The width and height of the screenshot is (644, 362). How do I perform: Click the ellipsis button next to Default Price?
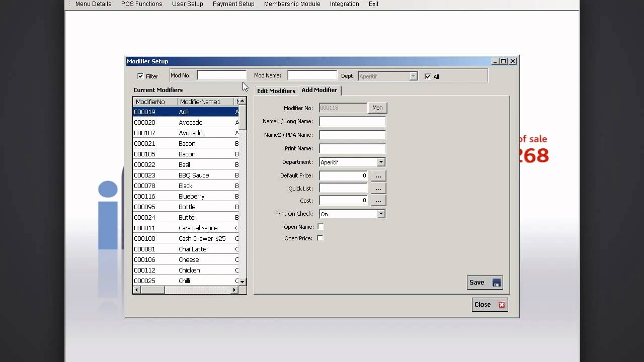coord(378,175)
